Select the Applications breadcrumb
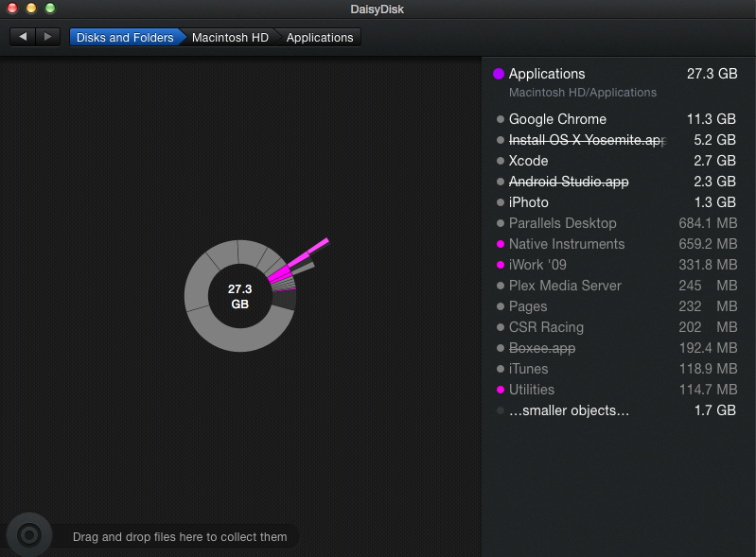The height and width of the screenshot is (557, 756). coord(320,38)
